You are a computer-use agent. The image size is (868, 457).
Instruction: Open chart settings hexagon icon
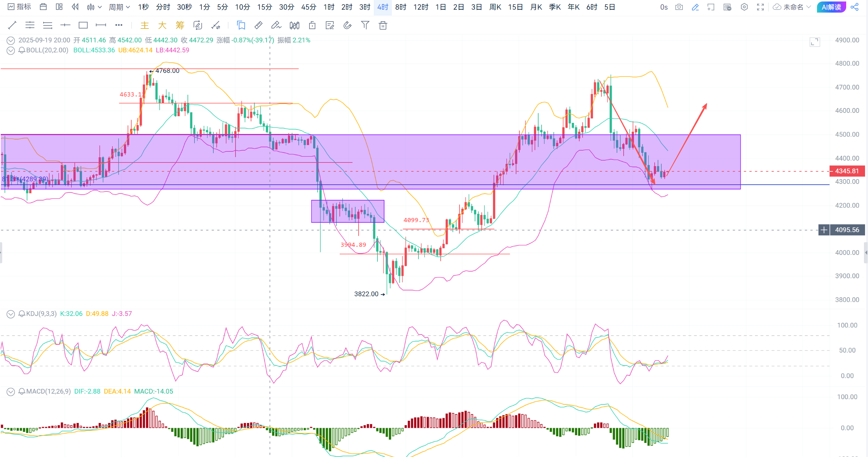[744, 7]
